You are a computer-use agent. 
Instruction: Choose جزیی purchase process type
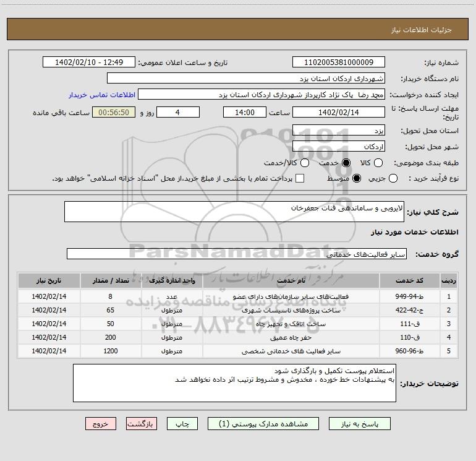(393, 178)
